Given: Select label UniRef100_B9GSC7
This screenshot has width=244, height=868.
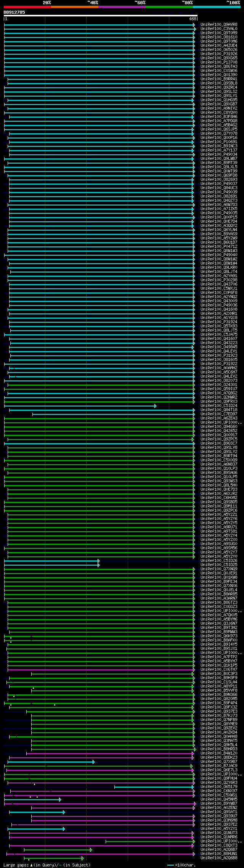Looking at the screenshot, I should 219,444.
